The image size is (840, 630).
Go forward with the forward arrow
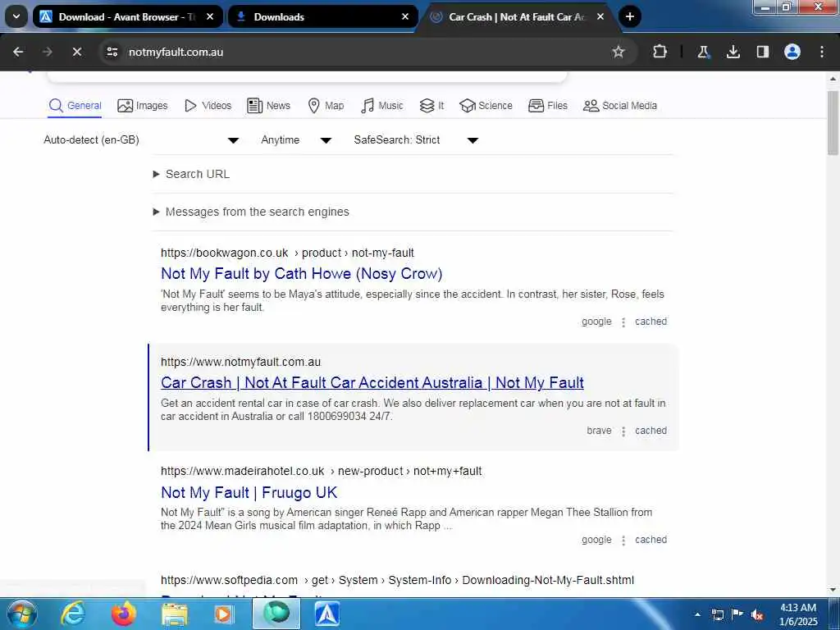click(x=47, y=52)
